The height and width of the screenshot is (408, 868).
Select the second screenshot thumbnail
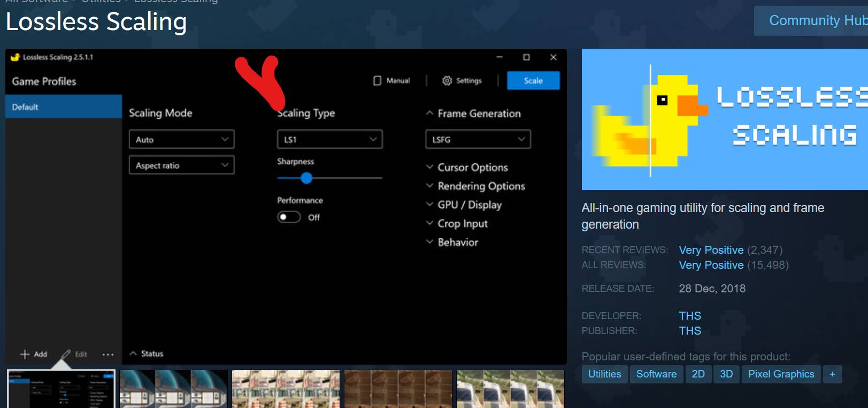point(173,388)
